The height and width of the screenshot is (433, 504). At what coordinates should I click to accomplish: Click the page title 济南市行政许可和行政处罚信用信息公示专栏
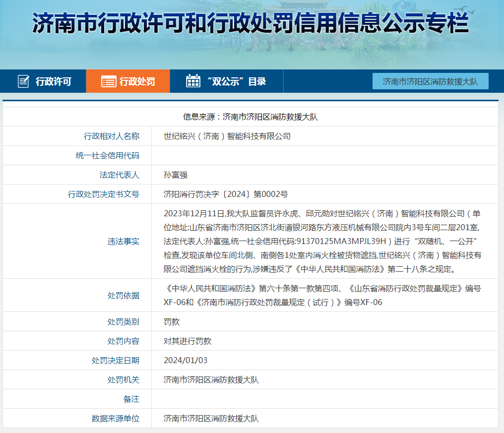(x=251, y=23)
